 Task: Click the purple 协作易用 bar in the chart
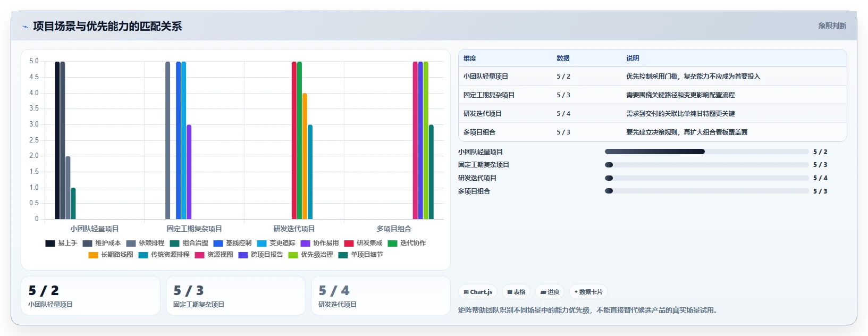189,172
